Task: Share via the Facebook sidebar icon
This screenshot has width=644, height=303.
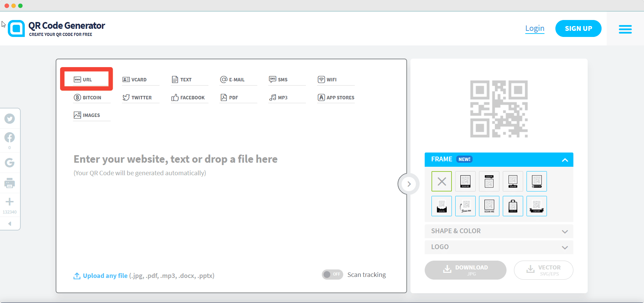Action: pyautogui.click(x=10, y=137)
